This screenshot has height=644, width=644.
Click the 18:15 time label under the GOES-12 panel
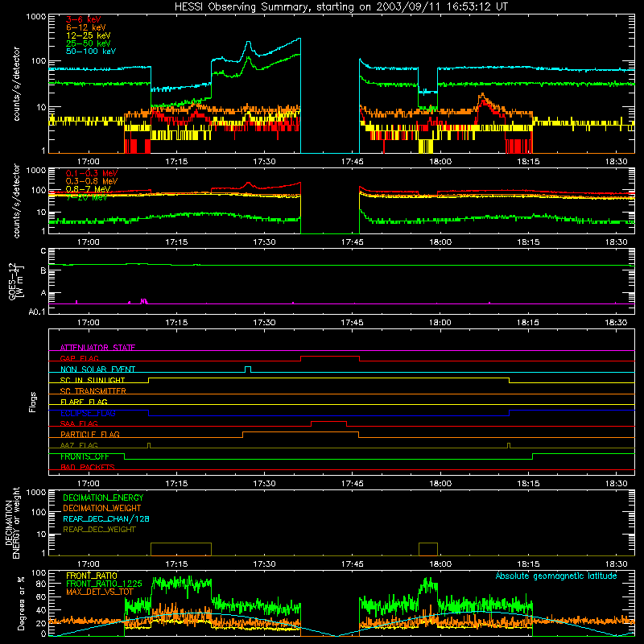[528, 323]
